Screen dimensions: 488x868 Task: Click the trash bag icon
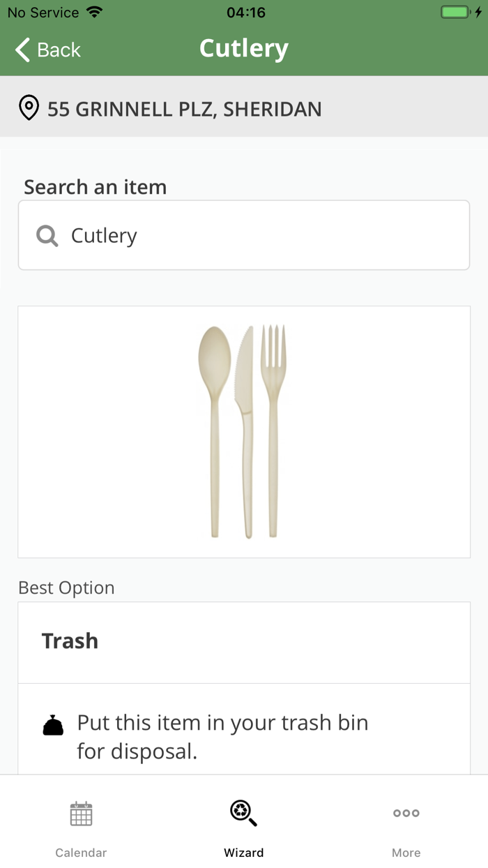pyautogui.click(x=53, y=726)
